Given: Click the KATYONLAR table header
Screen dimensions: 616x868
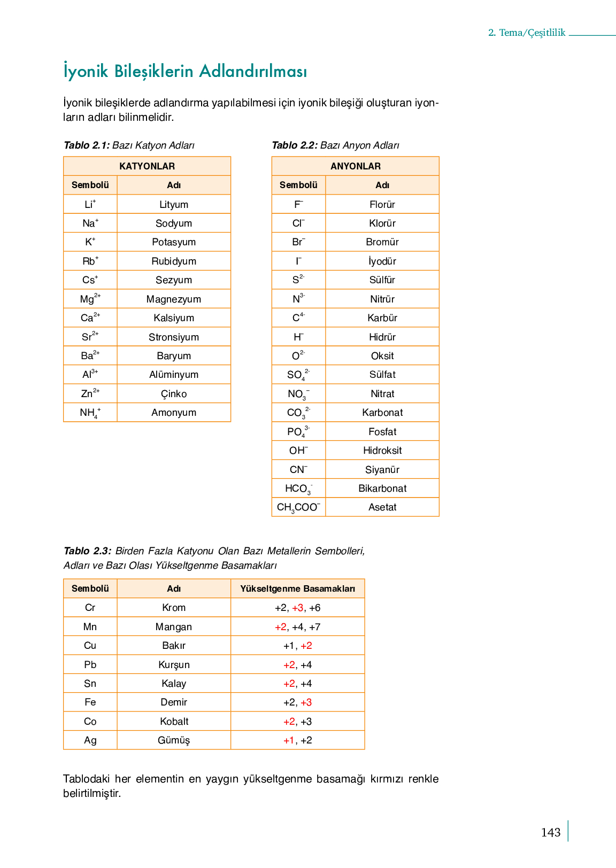Looking at the screenshot, I should (147, 166).
